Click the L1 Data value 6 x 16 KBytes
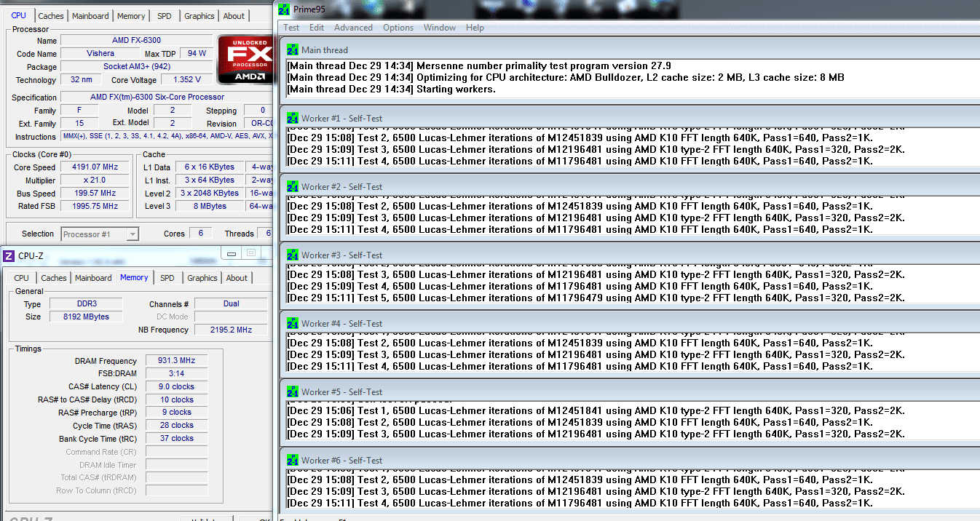 tap(210, 167)
